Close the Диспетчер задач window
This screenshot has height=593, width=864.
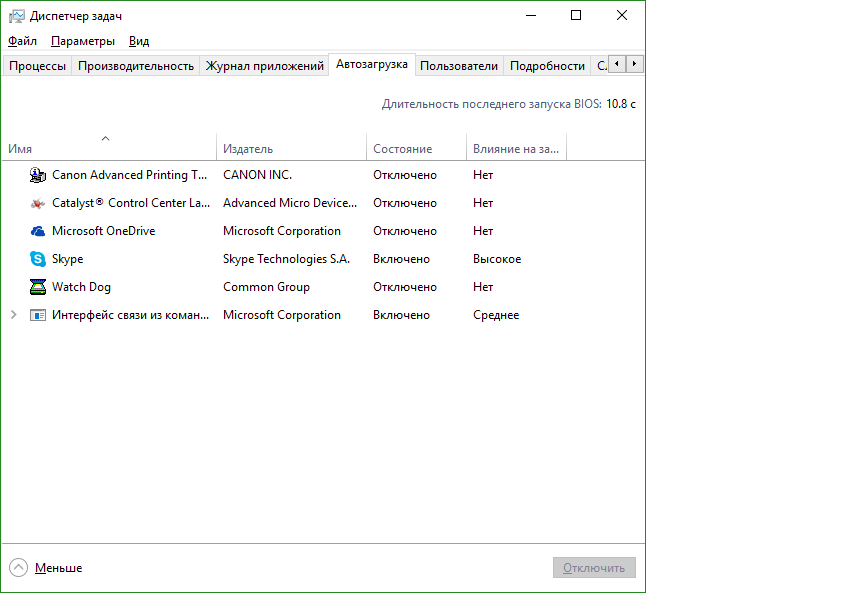[x=622, y=15]
